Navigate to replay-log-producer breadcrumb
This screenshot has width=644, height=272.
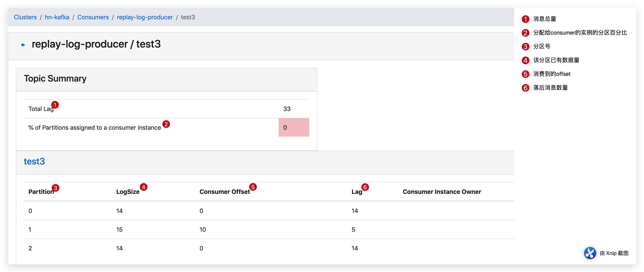tap(145, 17)
